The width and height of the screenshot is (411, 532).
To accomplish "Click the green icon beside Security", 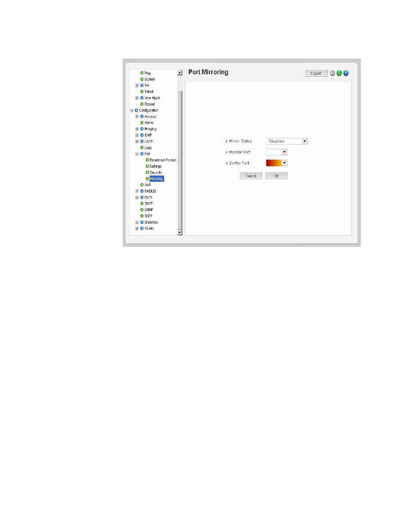I will point(147,172).
